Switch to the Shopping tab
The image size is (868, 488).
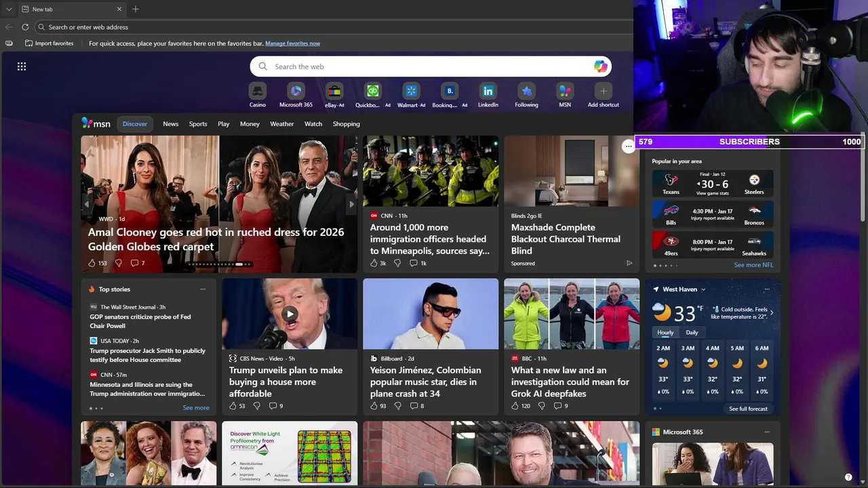347,124
